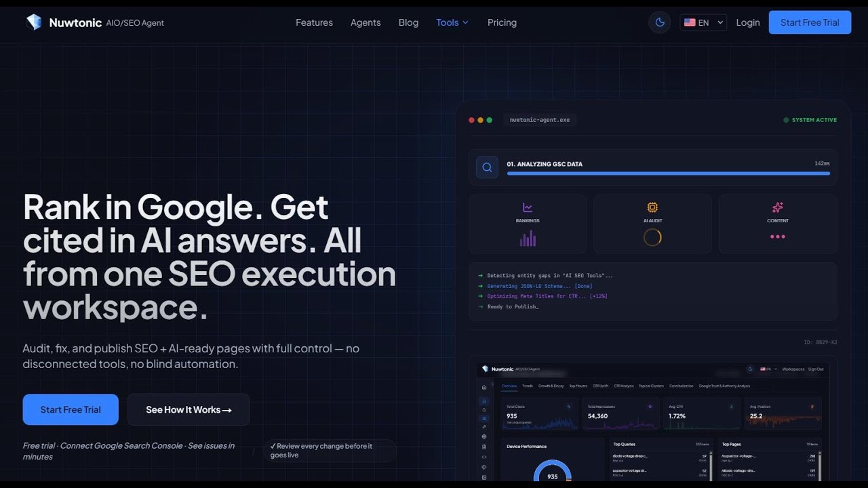Click the "Optimizing Meta Titles for CTR" log line
The image size is (868, 488).
coord(548,296)
